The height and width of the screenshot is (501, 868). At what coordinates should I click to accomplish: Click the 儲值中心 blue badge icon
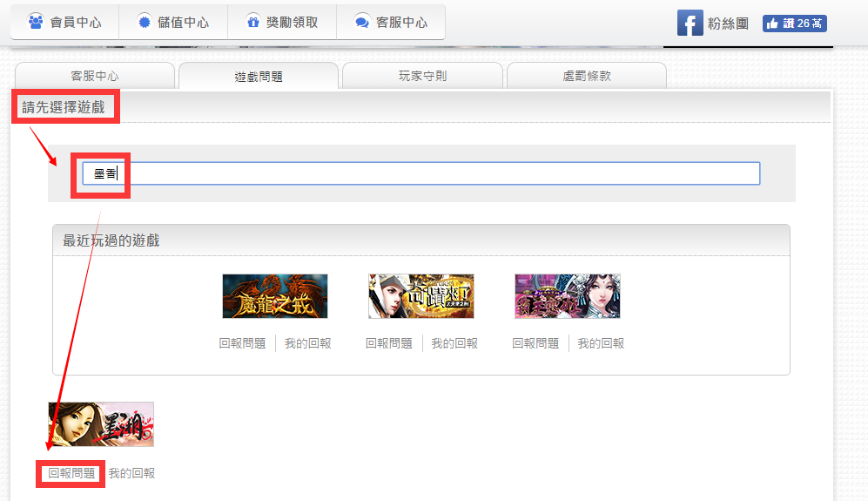click(x=145, y=22)
